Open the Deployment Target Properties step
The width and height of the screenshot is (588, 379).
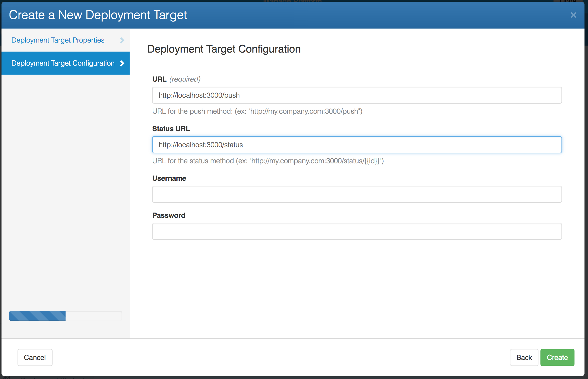[x=58, y=40]
